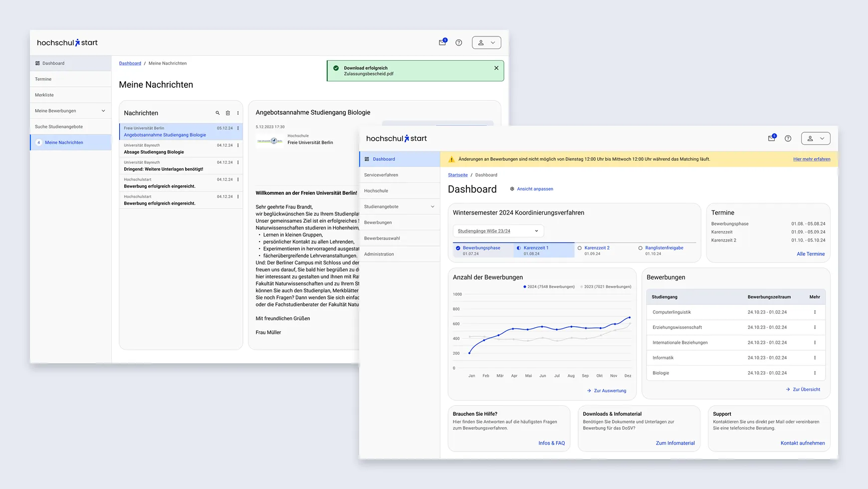Open the Nachrichten three-dot options menu
The height and width of the screenshot is (489, 868).
pyautogui.click(x=238, y=113)
